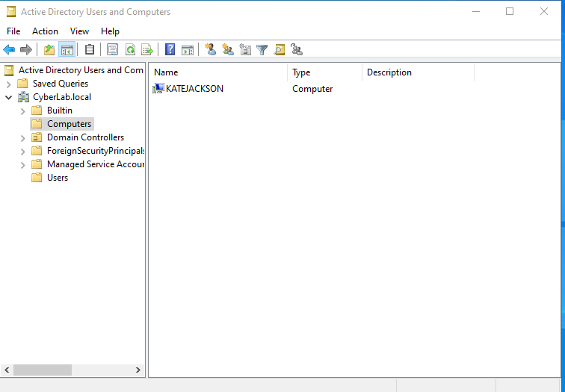Click the KATEJACKSON computer icon

158,89
